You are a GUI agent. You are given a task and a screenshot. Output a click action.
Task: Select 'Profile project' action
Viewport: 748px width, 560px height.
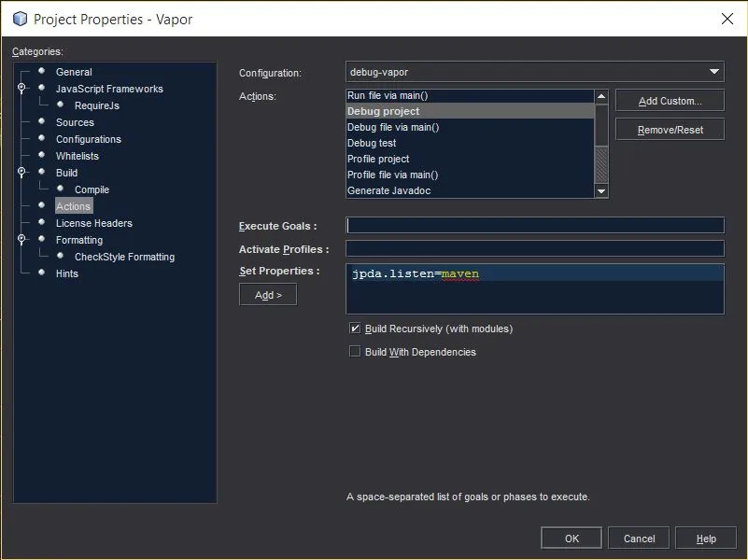click(470, 159)
